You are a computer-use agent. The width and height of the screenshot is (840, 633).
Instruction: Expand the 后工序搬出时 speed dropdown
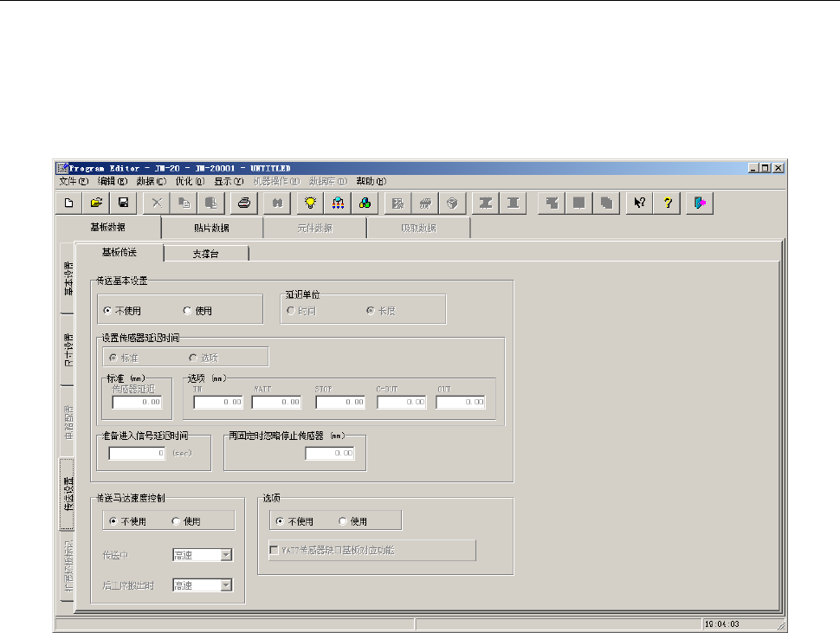pyautogui.click(x=226, y=585)
